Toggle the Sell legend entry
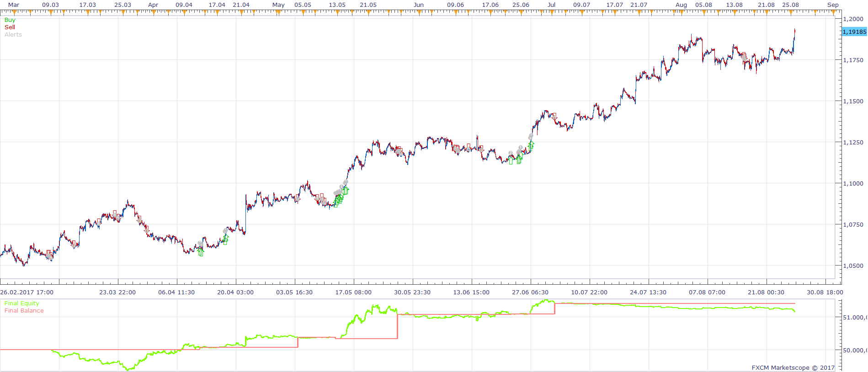Viewport: 868px width, 372px height. 10,27
